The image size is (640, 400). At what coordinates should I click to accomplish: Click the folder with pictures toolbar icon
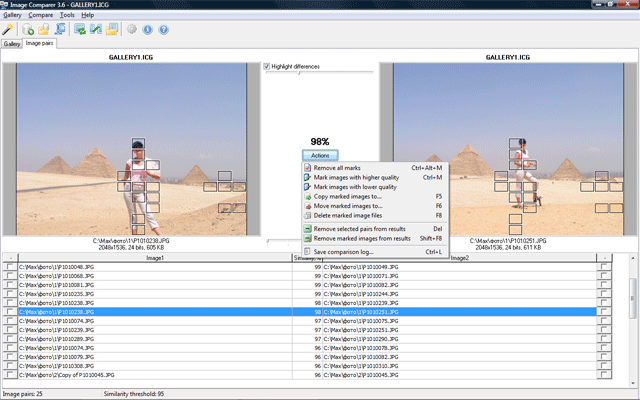[112, 29]
